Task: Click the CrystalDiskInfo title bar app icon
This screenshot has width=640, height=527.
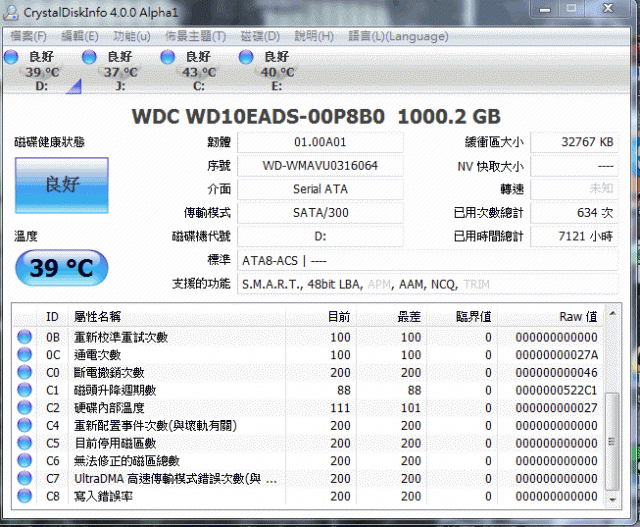Action: coord(11,12)
